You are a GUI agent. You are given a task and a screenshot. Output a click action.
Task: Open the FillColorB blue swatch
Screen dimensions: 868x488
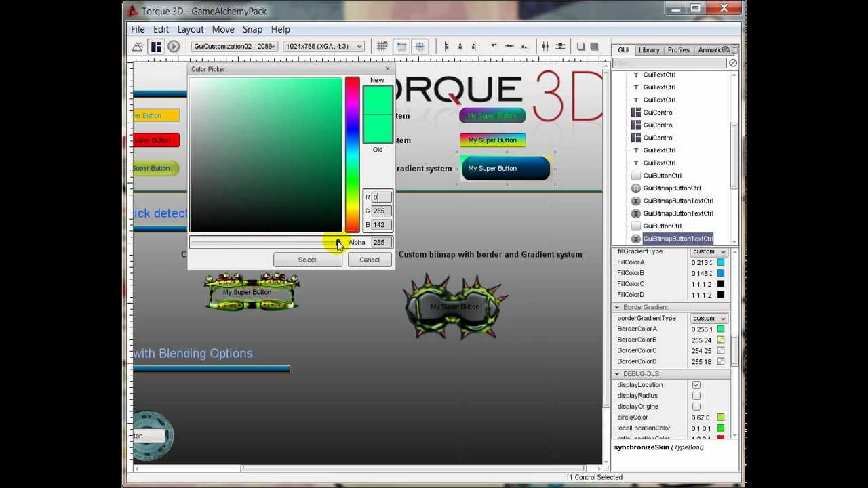coord(721,273)
